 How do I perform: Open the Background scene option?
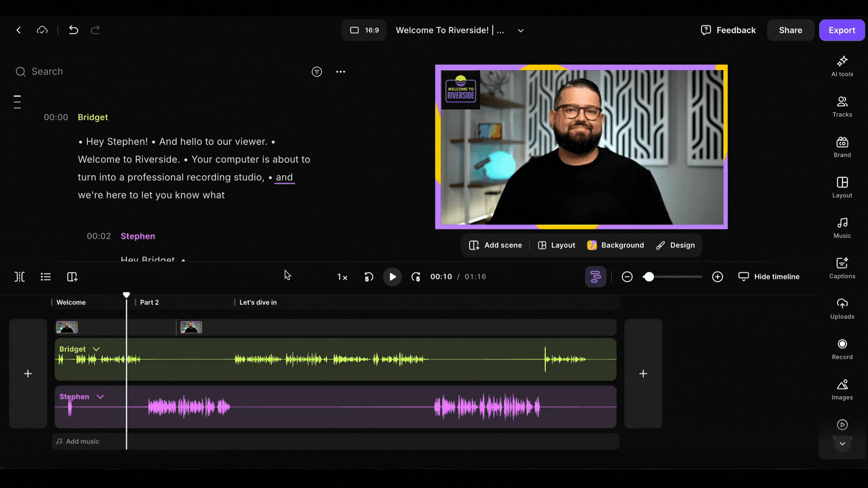click(x=615, y=245)
